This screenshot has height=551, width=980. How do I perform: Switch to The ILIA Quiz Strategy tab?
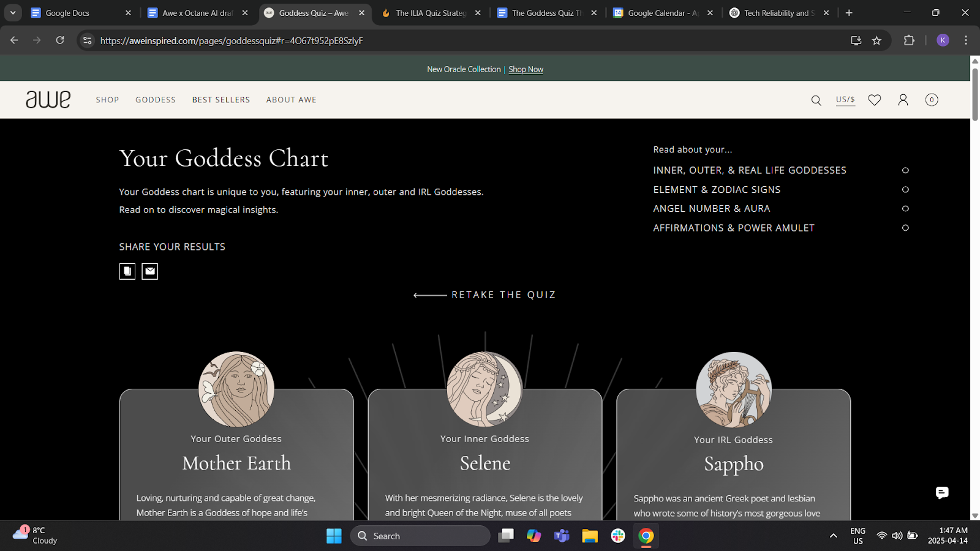[430, 13]
